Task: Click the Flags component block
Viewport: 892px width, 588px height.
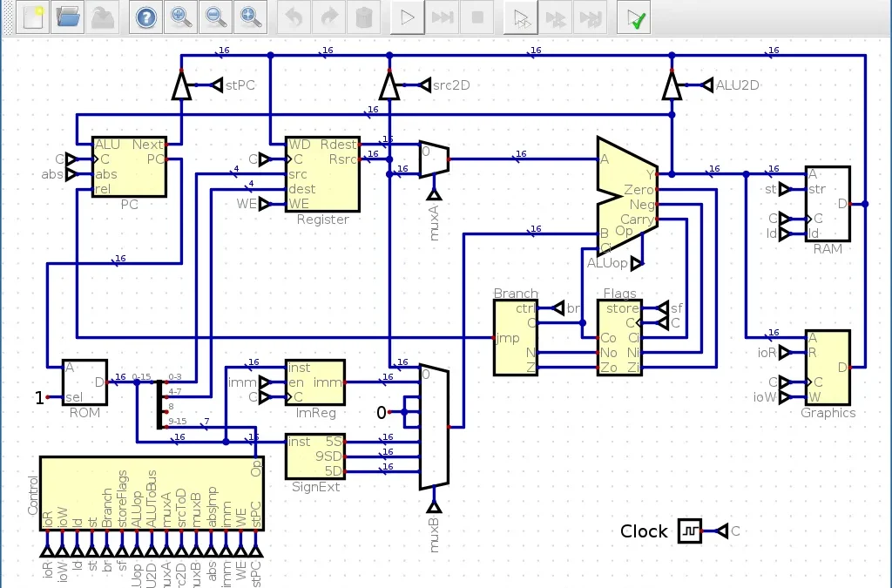Action: click(619, 337)
